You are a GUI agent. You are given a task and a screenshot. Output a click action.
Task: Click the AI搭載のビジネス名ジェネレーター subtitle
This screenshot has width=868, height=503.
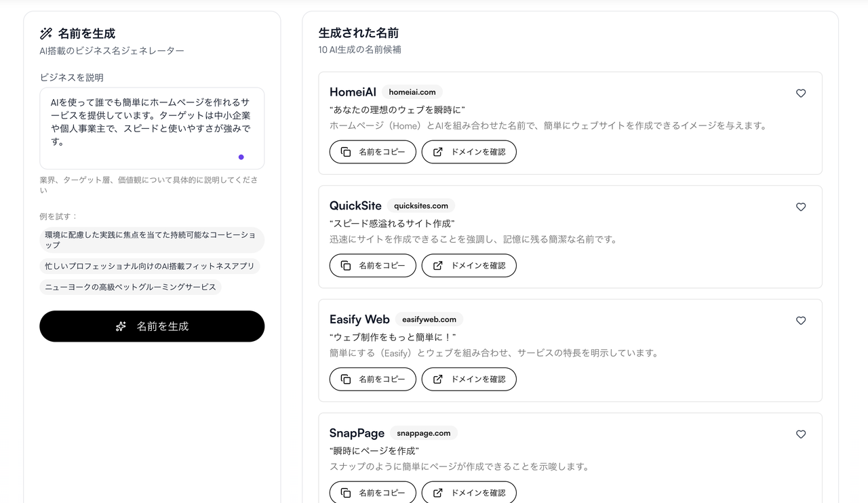[112, 51]
